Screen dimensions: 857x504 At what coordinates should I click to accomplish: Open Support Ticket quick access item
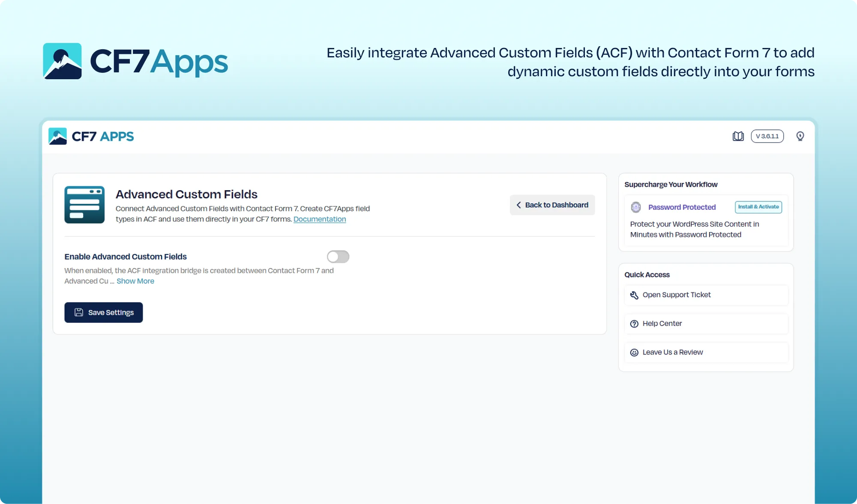[x=706, y=295]
